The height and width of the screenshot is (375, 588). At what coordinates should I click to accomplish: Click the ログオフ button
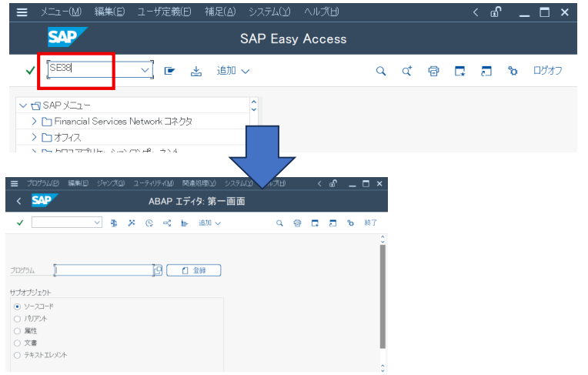tap(547, 71)
